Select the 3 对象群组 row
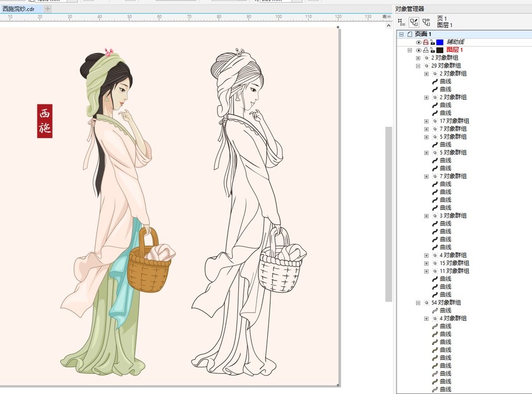Image resolution: width=532 pixels, height=394 pixels. (x=453, y=216)
